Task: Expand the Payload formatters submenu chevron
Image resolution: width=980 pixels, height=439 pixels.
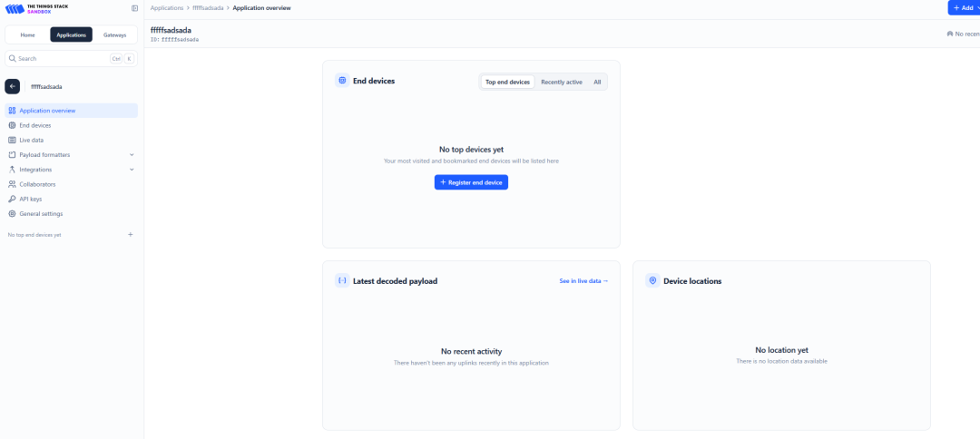Action: (132, 155)
